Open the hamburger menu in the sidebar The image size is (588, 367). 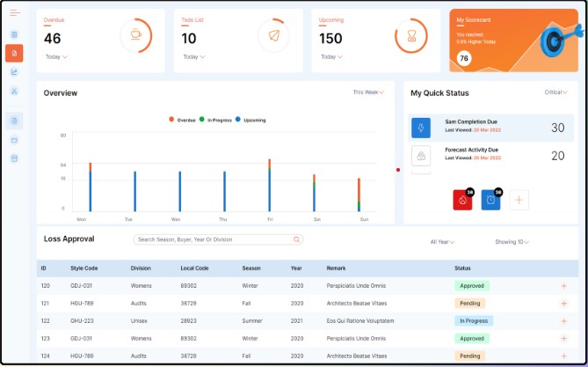pyautogui.click(x=14, y=12)
